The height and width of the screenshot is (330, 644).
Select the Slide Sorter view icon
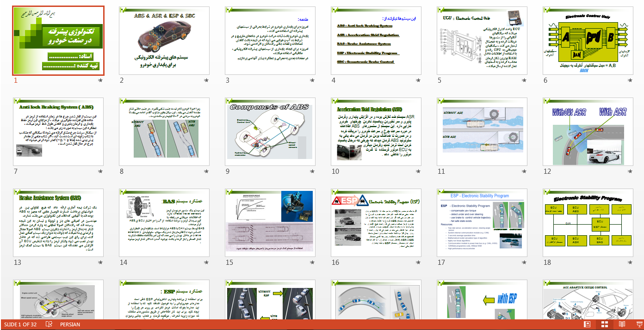click(605, 324)
